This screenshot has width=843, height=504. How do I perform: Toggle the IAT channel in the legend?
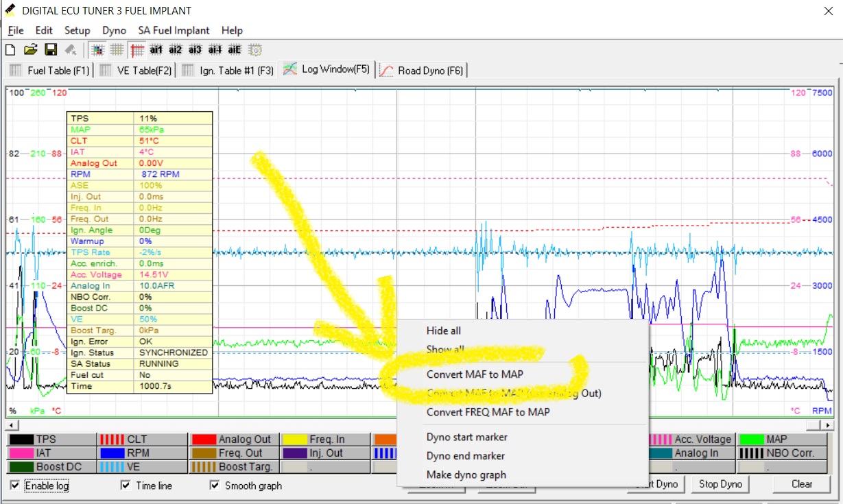coord(51,453)
